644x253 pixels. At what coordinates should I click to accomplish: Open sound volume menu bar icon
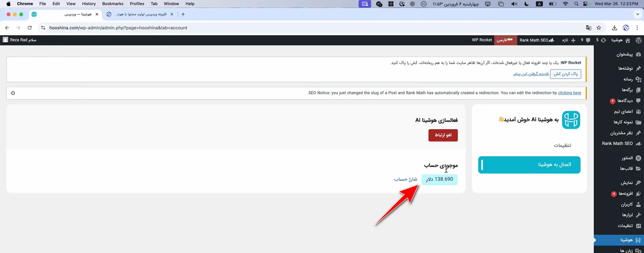[x=514, y=4]
